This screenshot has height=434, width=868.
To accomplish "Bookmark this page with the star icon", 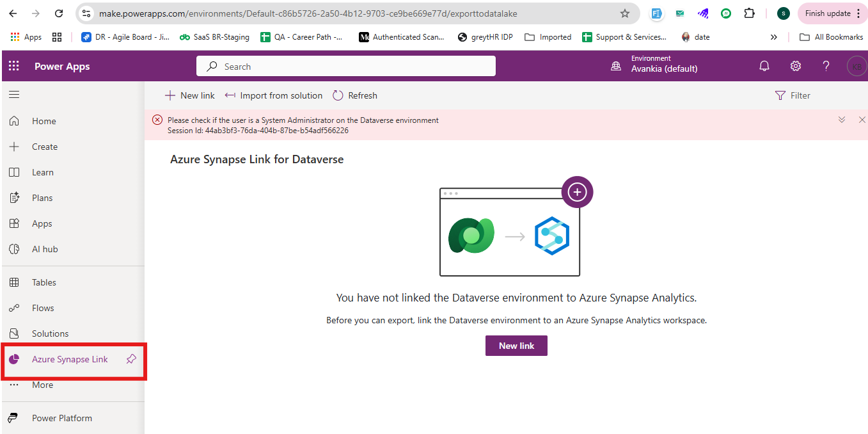I will tap(625, 13).
